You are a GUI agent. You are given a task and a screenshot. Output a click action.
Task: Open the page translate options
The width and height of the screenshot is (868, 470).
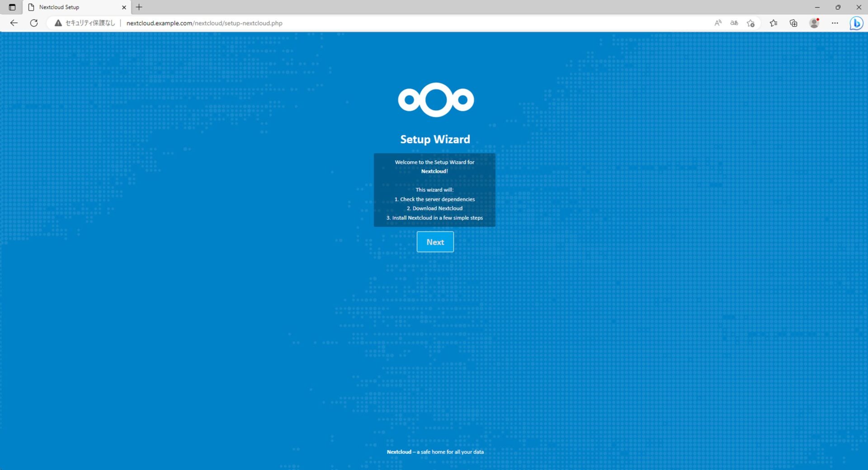click(x=734, y=23)
